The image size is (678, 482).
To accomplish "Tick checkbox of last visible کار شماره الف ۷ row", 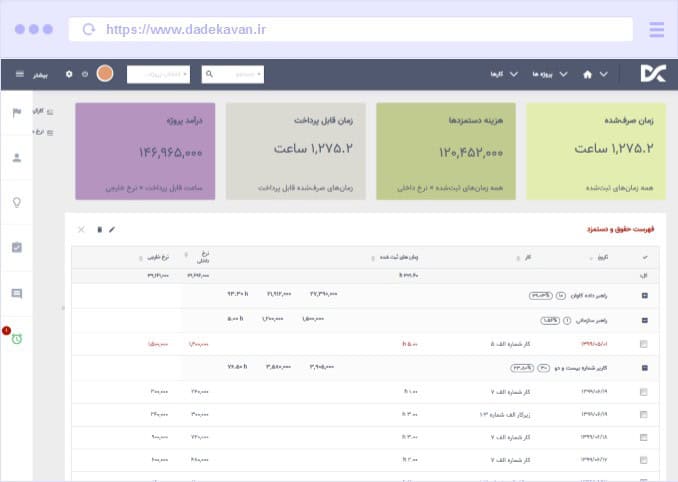I will [x=644, y=460].
